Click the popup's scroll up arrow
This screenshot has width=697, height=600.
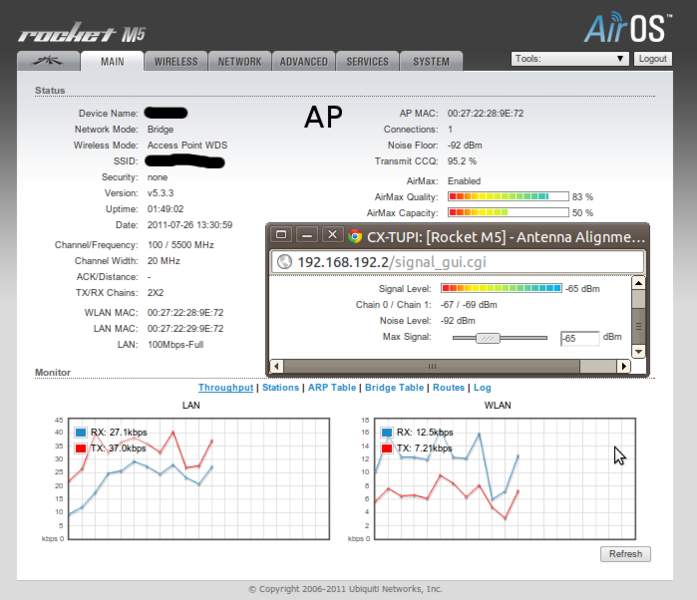click(x=638, y=283)
